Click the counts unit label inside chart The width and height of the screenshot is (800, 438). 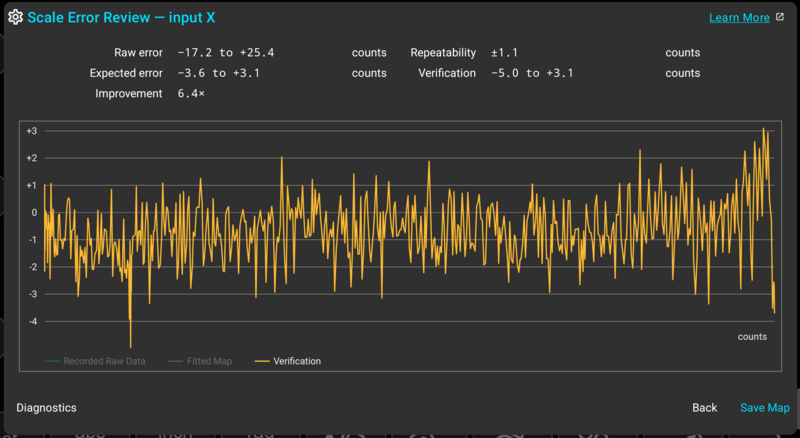coord(752,336)
